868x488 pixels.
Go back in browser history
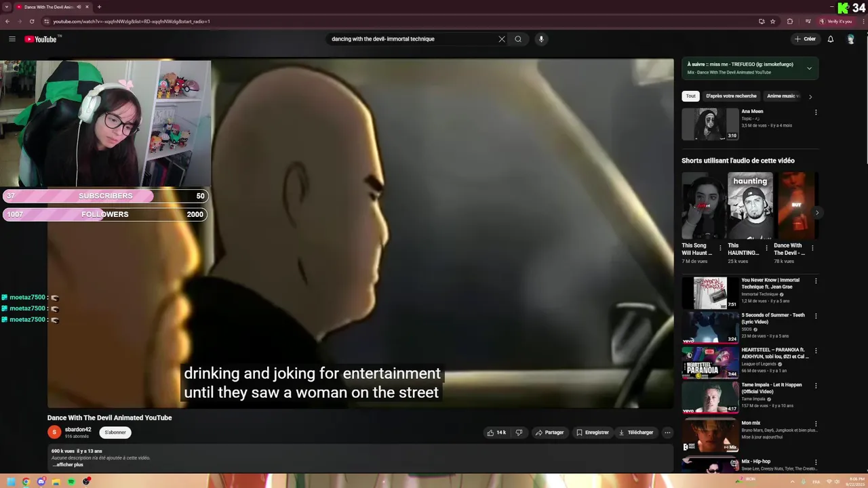click(x=7, y=21)
